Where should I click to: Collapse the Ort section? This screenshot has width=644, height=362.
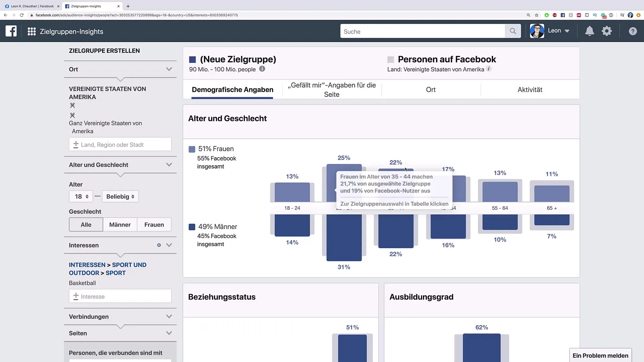[169, 69]
